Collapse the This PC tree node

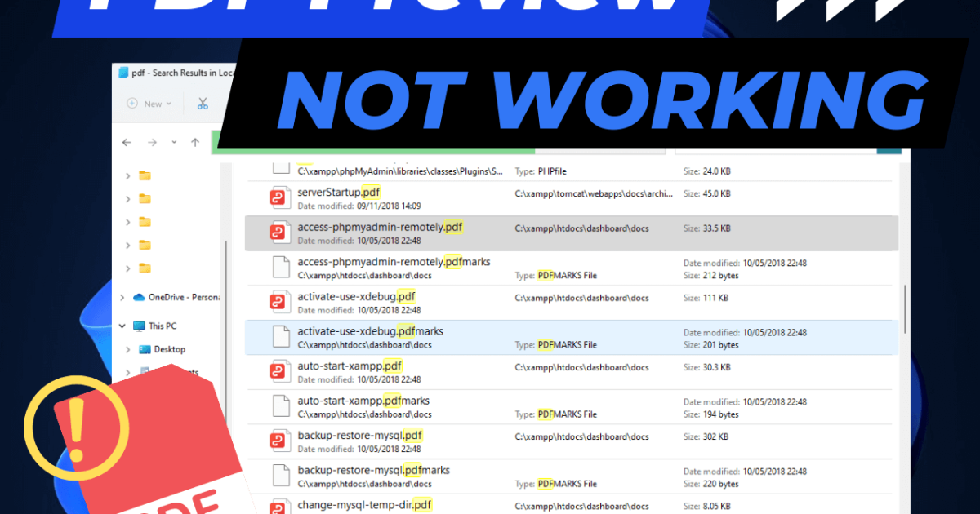[122, 326]
